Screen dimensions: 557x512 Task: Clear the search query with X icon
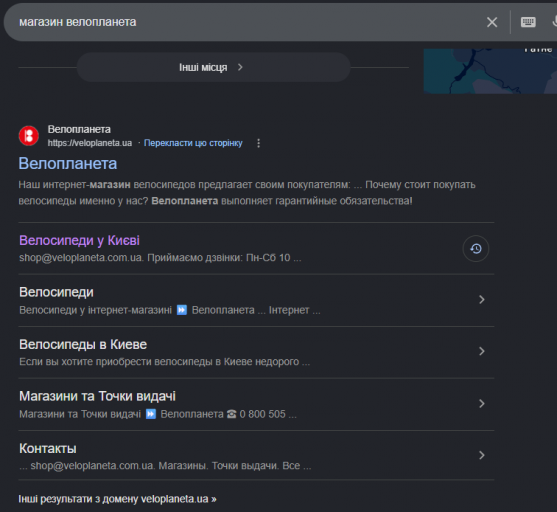point(492,22)
